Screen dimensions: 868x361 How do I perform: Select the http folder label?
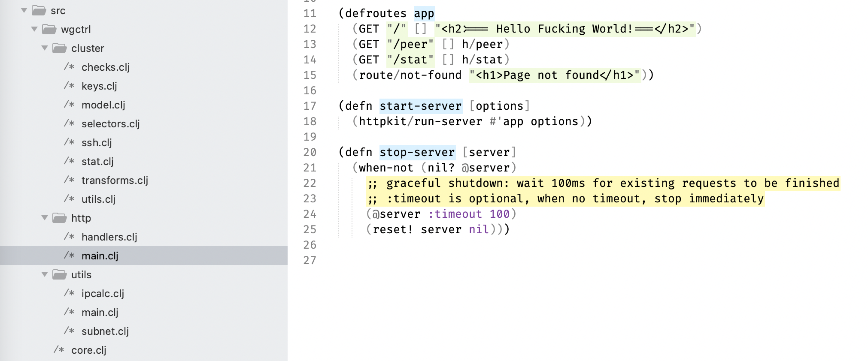pos(81,218)
